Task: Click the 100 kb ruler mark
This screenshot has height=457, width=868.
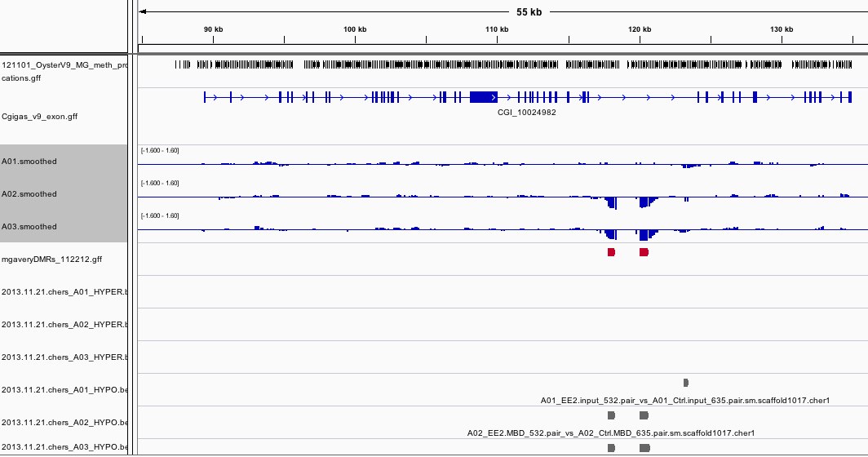Action: click(x=355, y=29)
